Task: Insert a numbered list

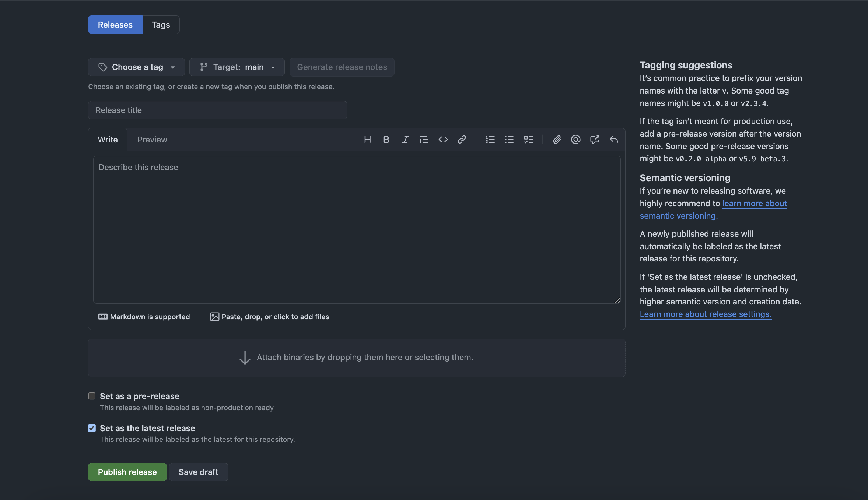Action: tap(490, 140)
